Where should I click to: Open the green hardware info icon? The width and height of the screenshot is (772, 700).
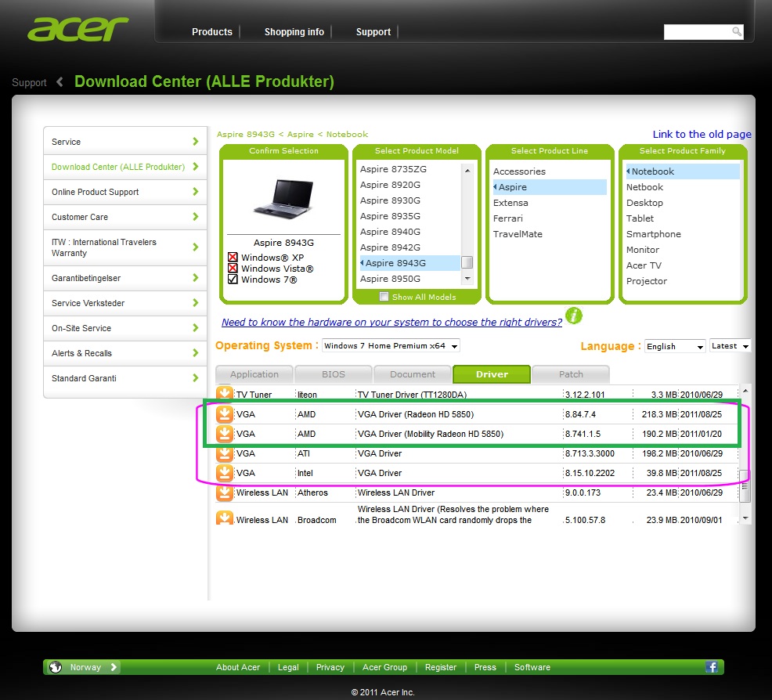click(x=574, y=316)
